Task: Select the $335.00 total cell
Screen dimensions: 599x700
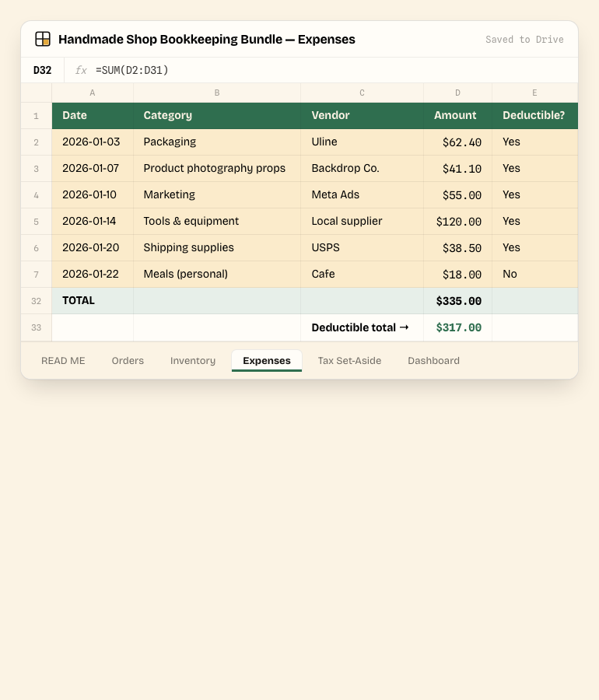Action: [457, 300]
